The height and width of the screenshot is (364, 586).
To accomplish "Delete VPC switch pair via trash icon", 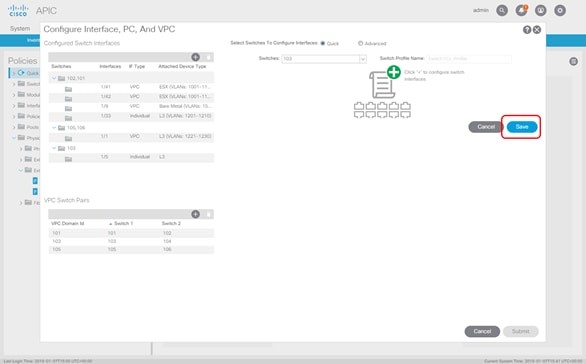I will tap(209, 214).
